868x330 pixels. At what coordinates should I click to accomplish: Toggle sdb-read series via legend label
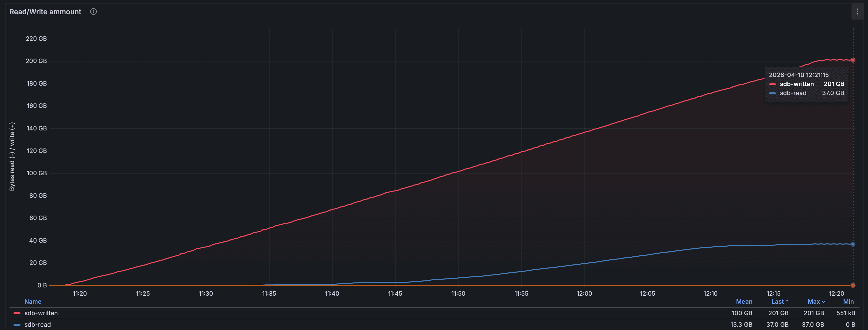37,324
